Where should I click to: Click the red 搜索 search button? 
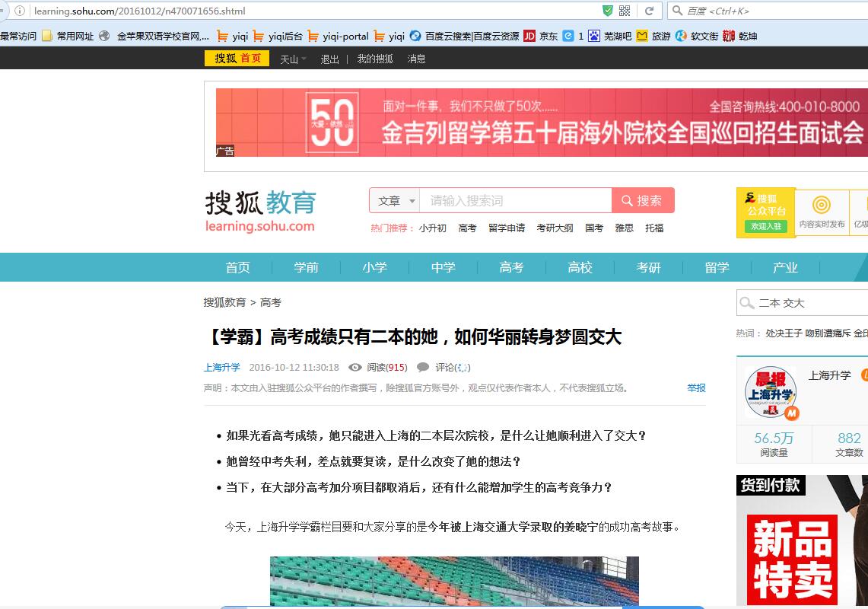pos(642,201)
